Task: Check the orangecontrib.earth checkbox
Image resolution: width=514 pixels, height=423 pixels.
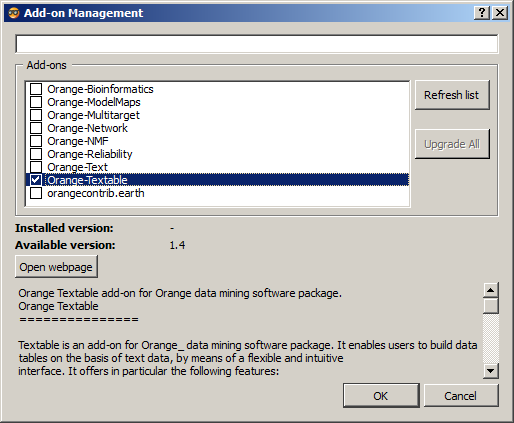Action: [x=36, y=193]
